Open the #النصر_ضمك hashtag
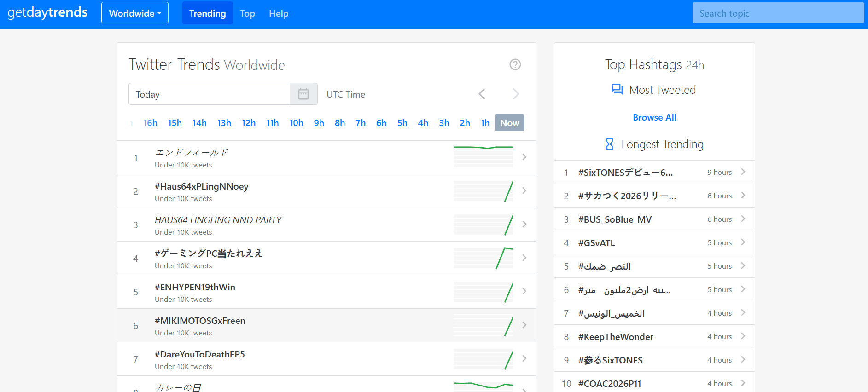 point(605,266)
